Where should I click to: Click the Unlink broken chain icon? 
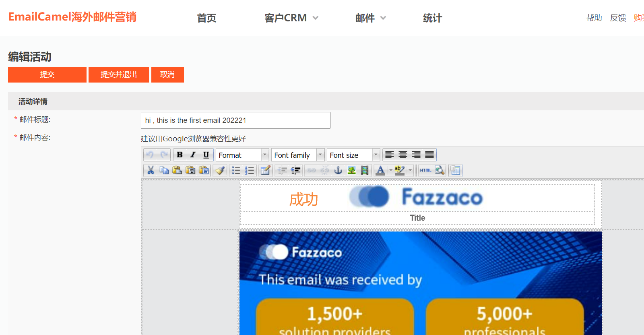point(325,170)
